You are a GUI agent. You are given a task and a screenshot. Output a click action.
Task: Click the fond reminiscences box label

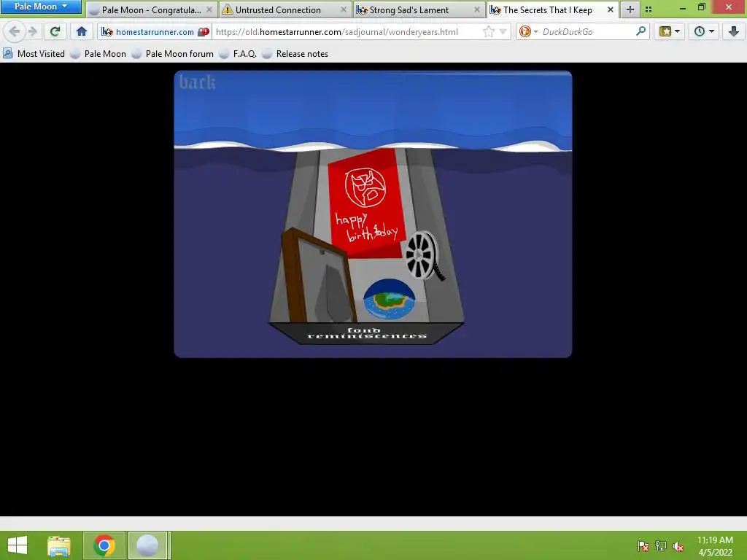point(367,332)
